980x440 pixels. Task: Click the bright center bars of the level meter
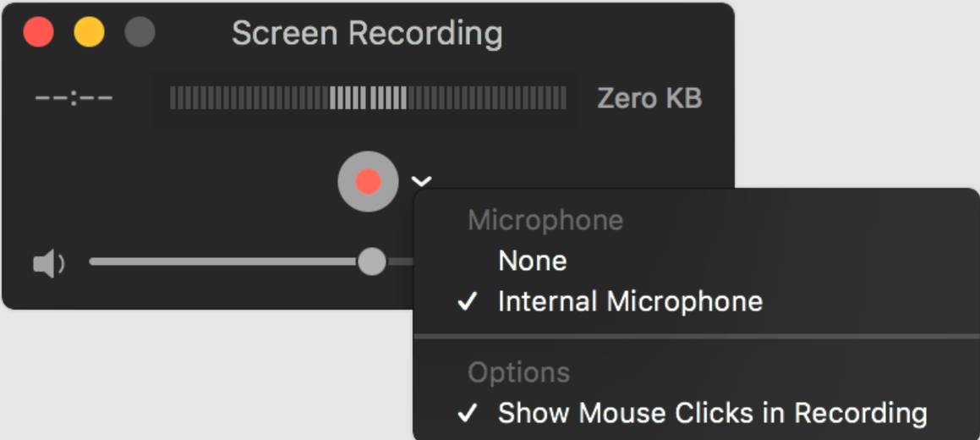(x=368, y=98)
